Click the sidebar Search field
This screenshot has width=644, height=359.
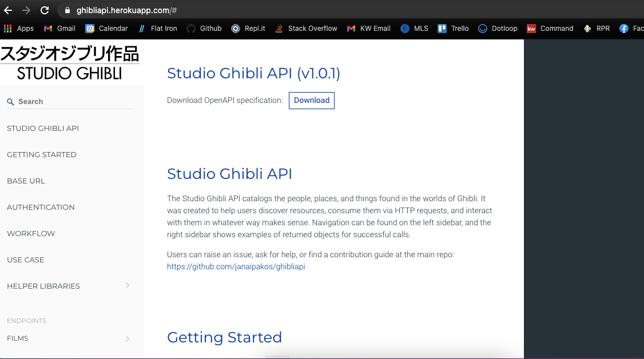point(70,101)
